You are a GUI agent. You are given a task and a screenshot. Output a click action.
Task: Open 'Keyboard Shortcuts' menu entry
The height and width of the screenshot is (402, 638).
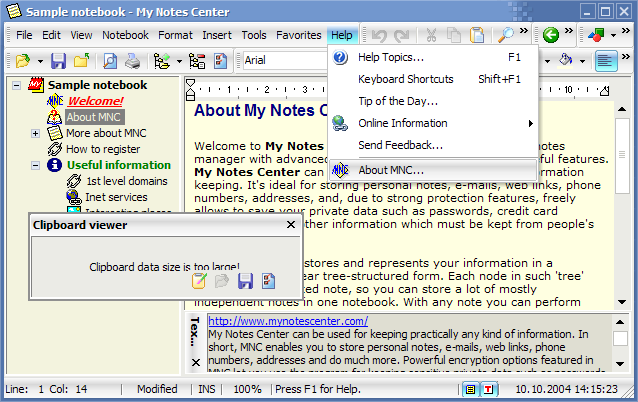[405, 79]
